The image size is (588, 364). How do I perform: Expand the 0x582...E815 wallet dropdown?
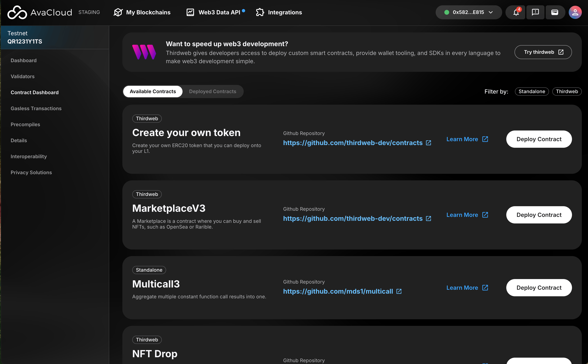pyautogui.click(x=469, y=12)
